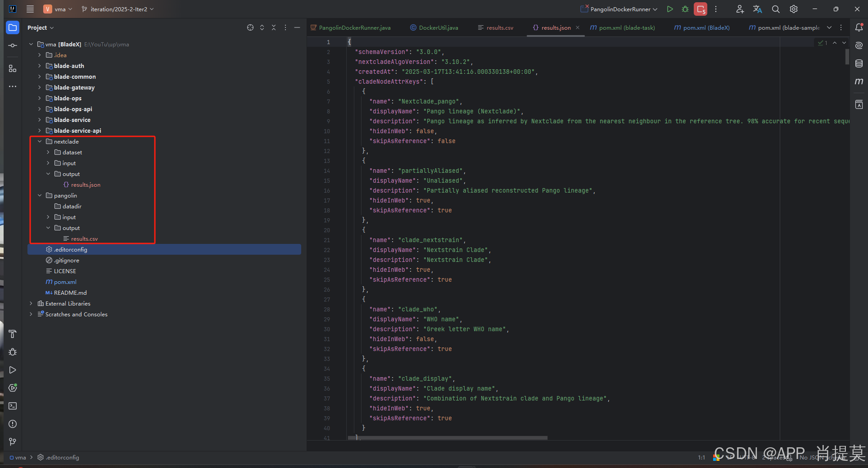Open the Structure tool window icon

tap(12, 68)
